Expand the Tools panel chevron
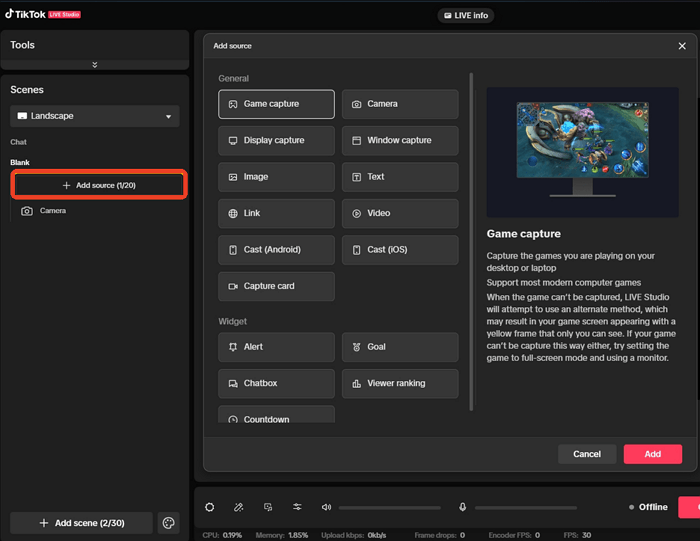 click(x=95, y=65)
